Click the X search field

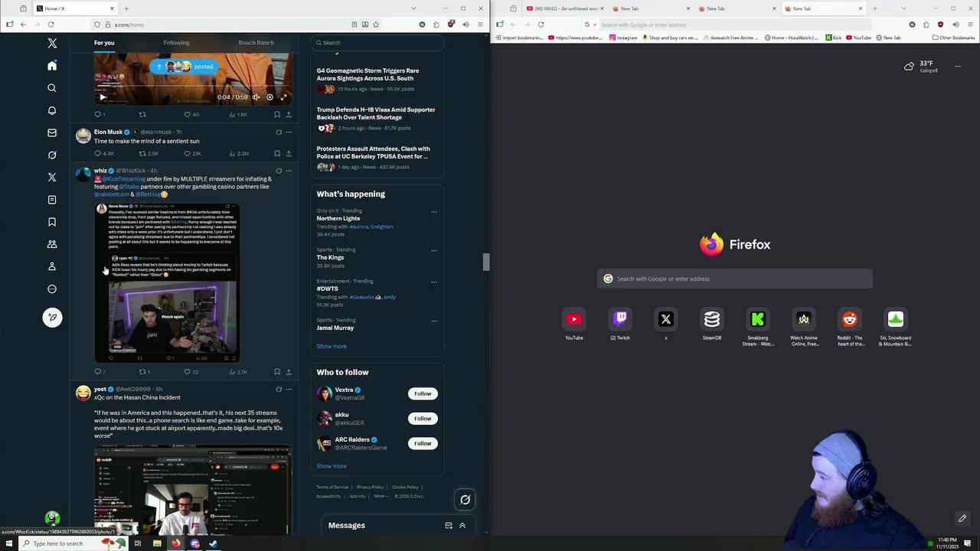[377, 43]
